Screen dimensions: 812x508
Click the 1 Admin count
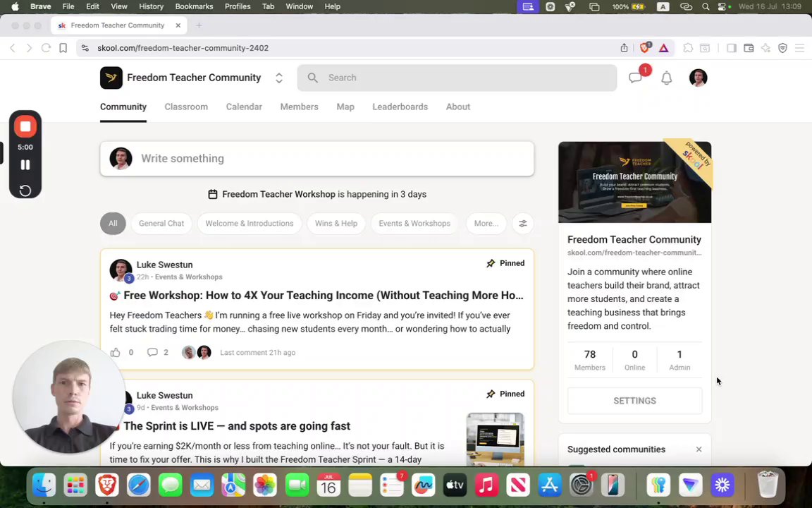coord(679,360)
